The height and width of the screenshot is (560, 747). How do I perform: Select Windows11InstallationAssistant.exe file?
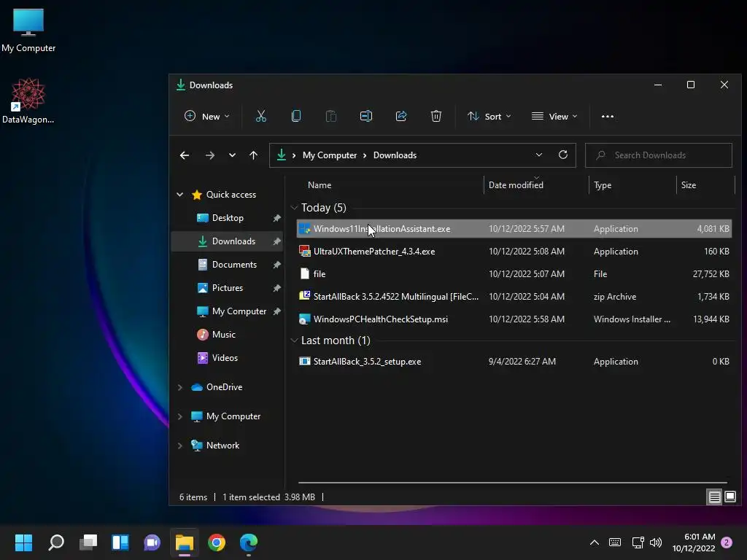[514, 229]
